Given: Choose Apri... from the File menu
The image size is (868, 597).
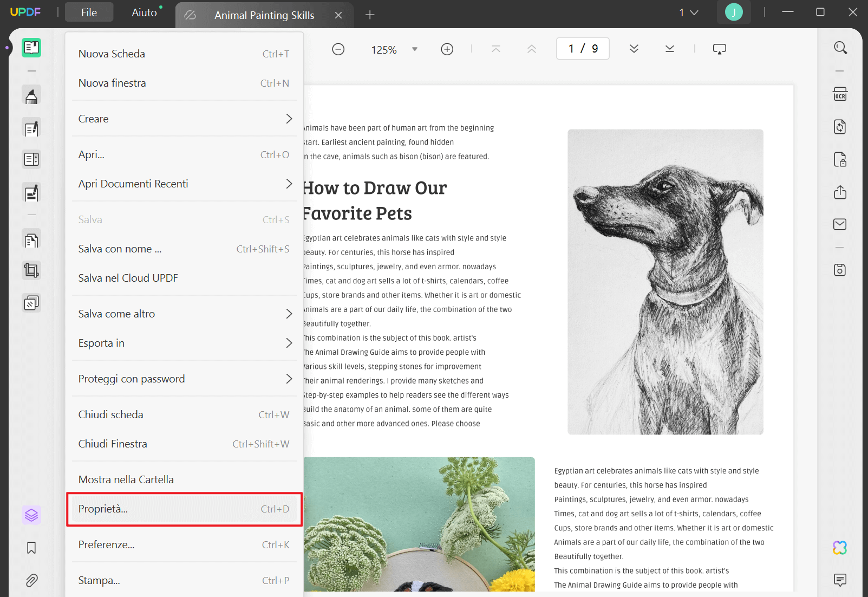Looking at the screenshot, I should click(184, 154).
